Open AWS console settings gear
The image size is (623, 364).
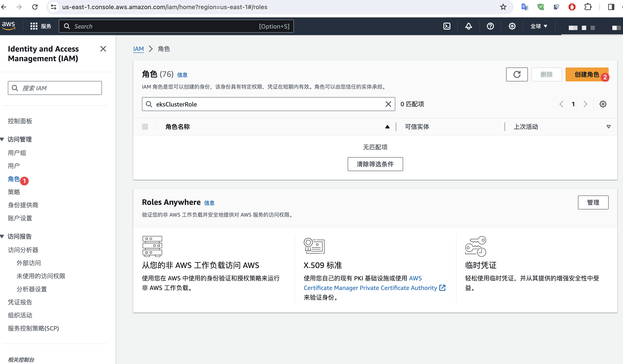(x=512, y=26)
